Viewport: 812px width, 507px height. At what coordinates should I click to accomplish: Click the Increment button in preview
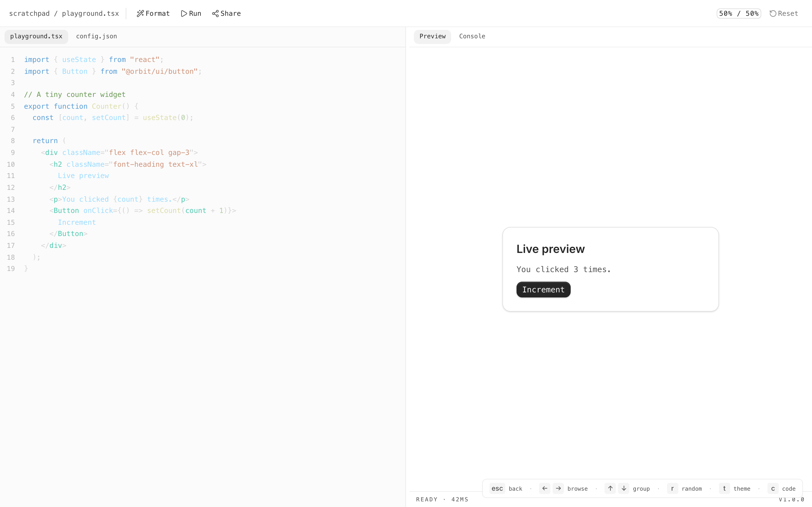tap(543, 289)
